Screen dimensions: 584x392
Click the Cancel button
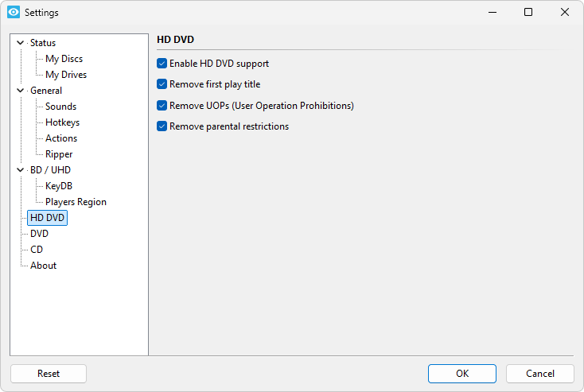pyautogui.click(x=540, y=374)
